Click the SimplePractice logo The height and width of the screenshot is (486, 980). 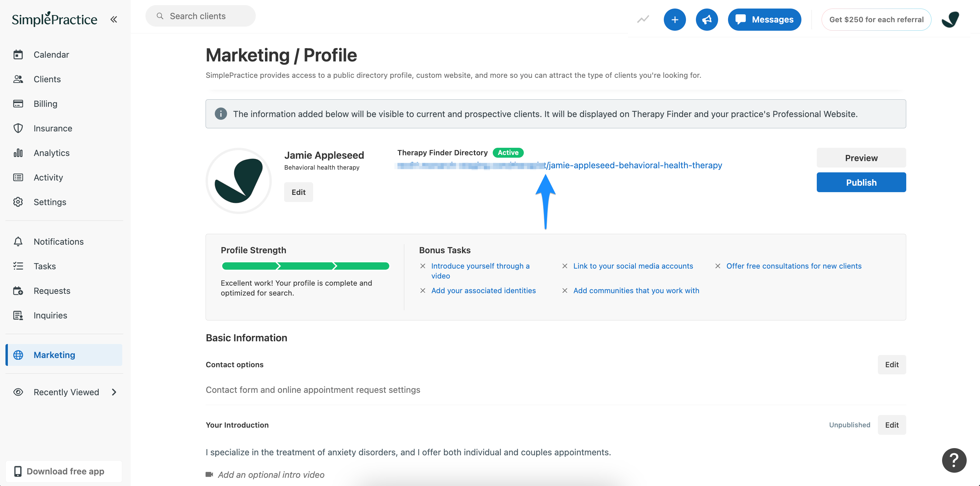pyautogui.click(x=54, y=19)
